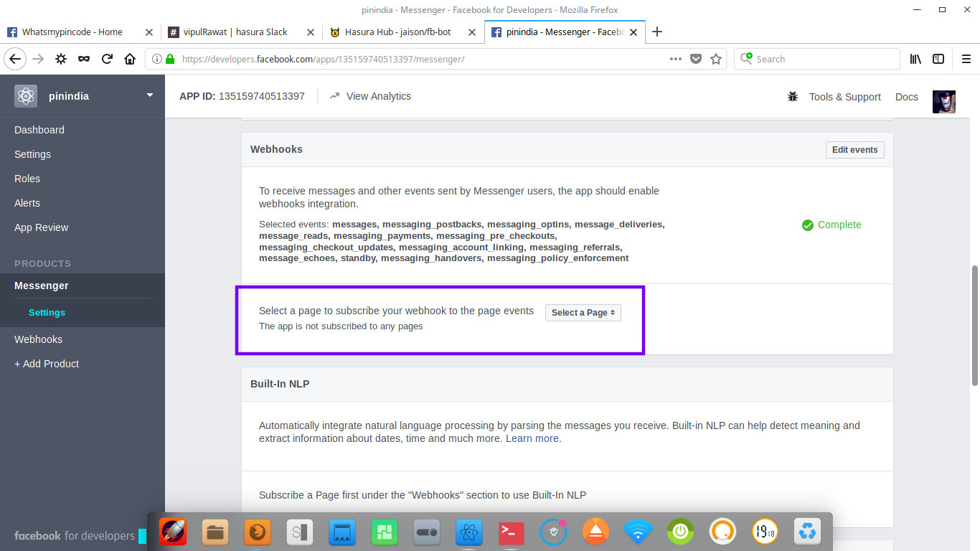Click the toggle-switch settings icon in the dock
The image size is (980, 551).
(x=427, y=532)
